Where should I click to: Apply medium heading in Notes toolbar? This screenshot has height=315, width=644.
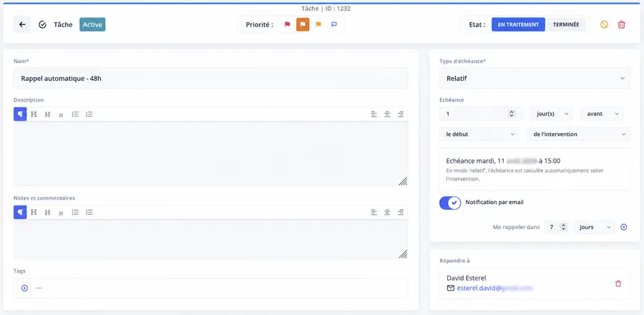click(x=48, y=213)
